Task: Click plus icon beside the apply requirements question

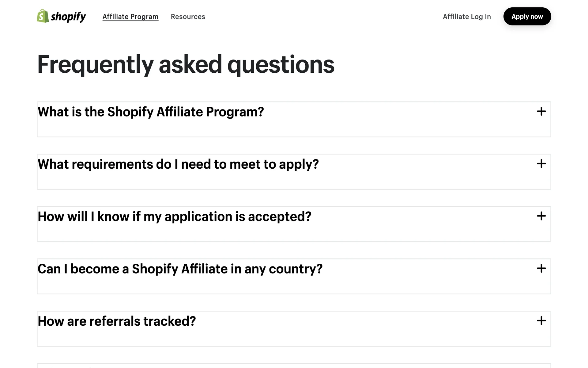Action: pyautogui.click(x=541, y=164)
